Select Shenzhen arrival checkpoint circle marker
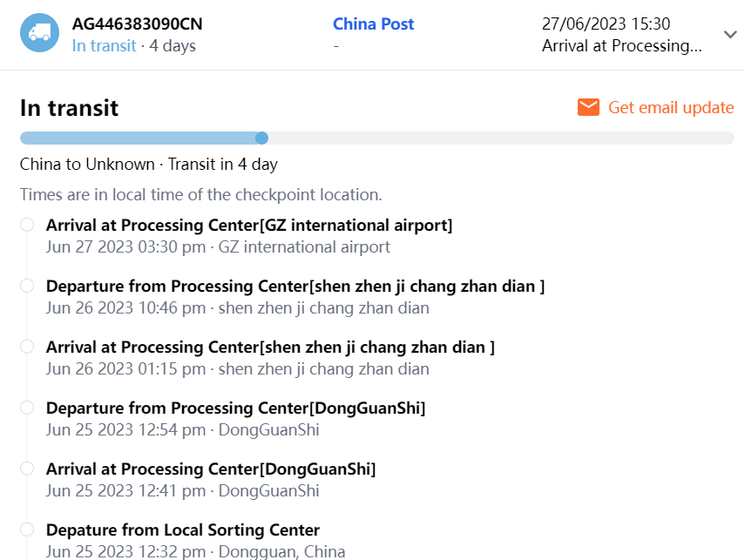This screenshot has height=560, width=745. [x=27, y=347]
